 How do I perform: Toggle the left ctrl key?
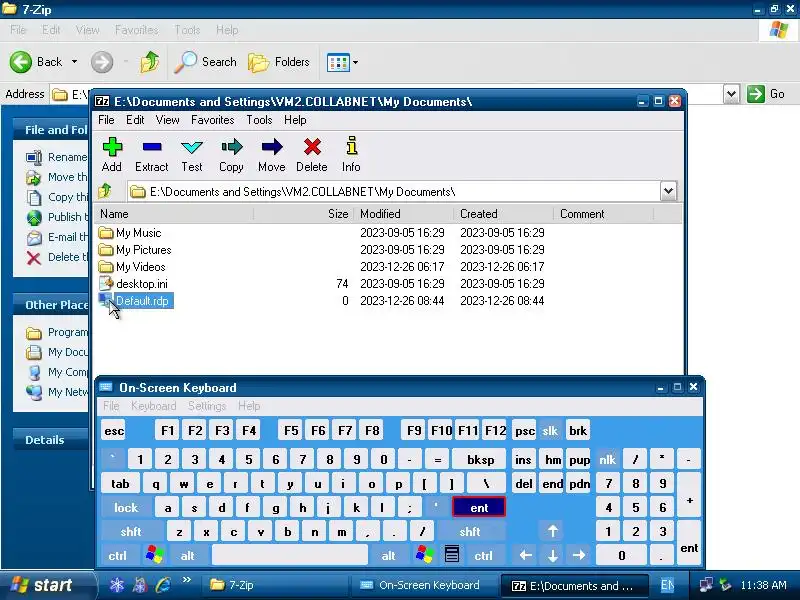[x=117, y=555]
